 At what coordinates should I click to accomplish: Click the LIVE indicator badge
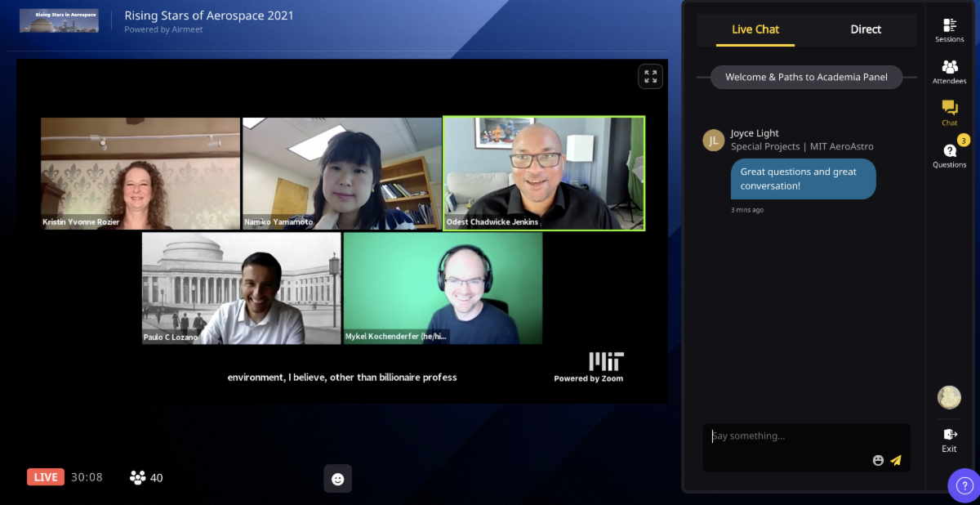pos(46,477)
